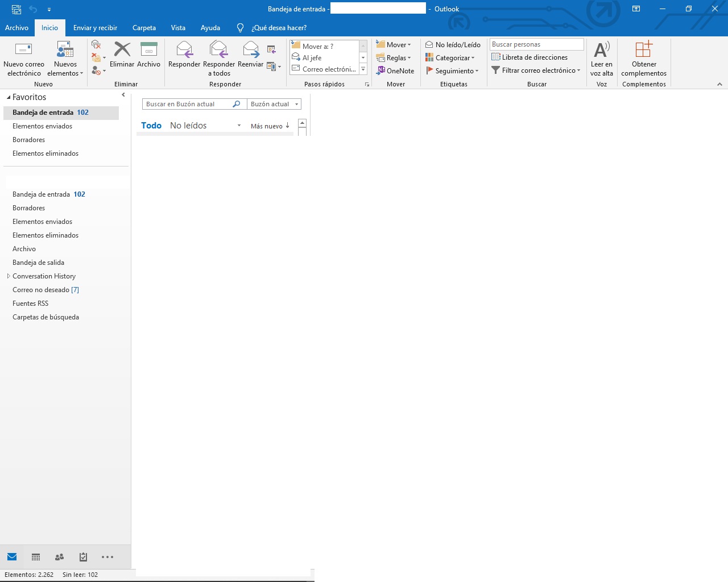Screen dimensions: 728x582
Task: Collapse the Favoritos section
Action: click(9, 97)
